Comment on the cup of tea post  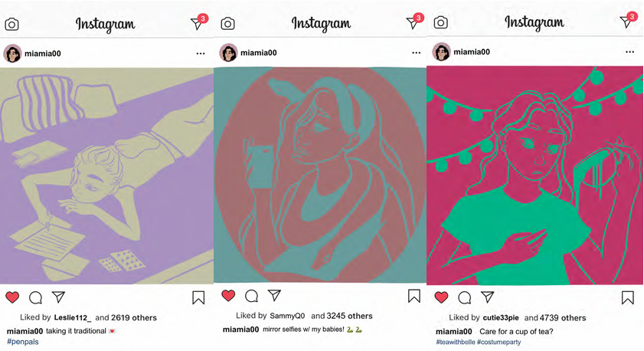point(465,297)
